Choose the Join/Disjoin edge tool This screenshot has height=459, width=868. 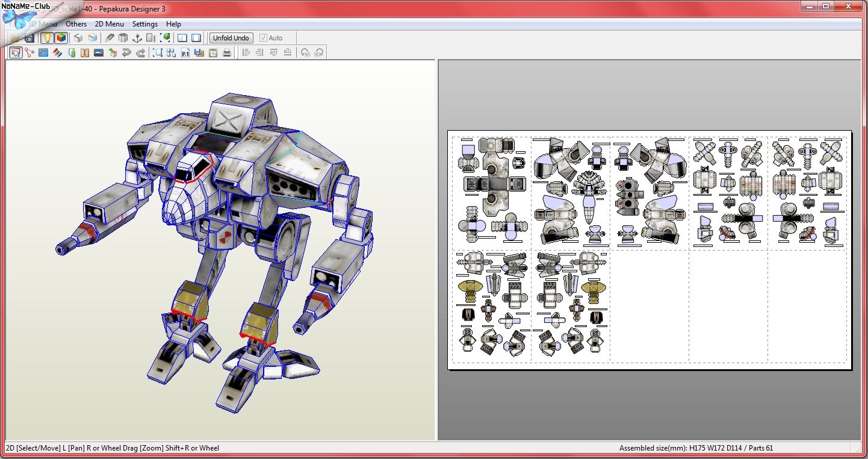click(x=29, y=52)
